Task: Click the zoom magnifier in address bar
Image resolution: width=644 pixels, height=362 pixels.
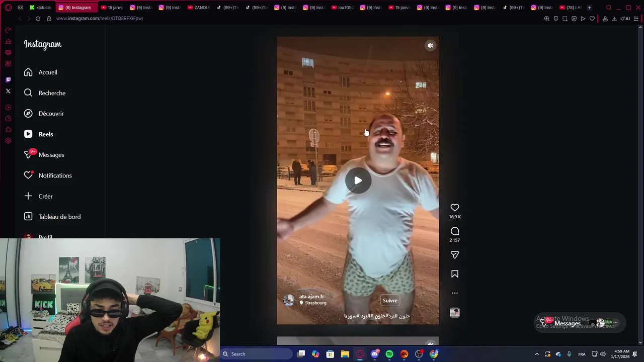Action: 546,19
